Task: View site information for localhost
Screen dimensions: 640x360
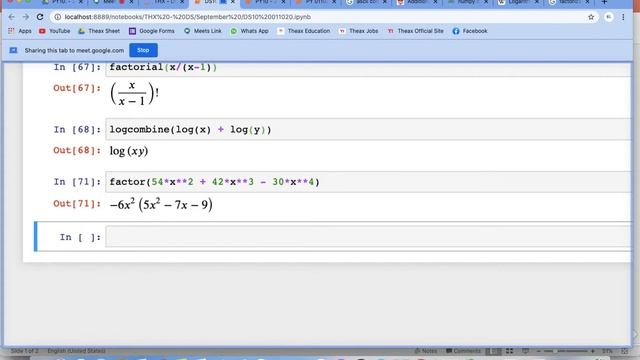Action: click(58, 17)
